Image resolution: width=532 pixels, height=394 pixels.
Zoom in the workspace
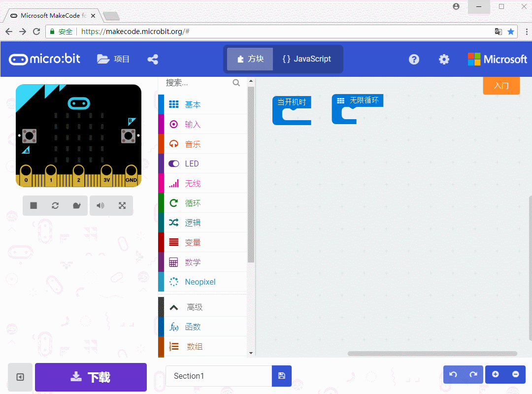[496, 374]
